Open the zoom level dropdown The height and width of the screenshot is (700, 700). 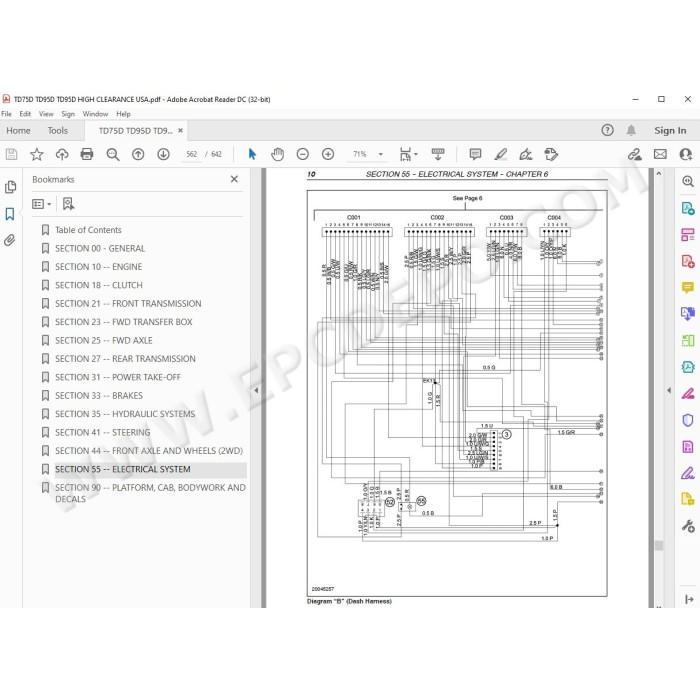click(381, 154)
